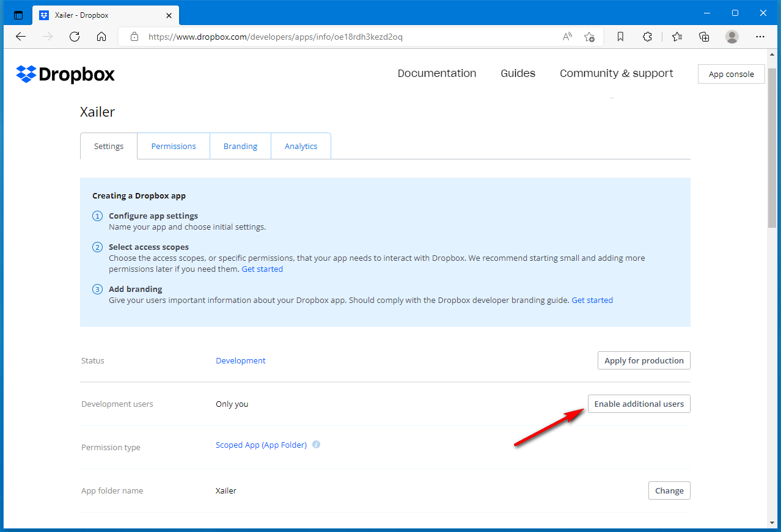781x532 pixels.
Task: Click the 'Development users' label
Action: coord(117,404)
